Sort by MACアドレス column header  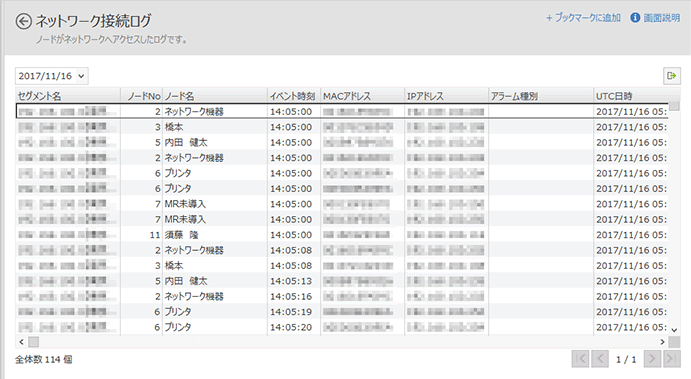362,96
